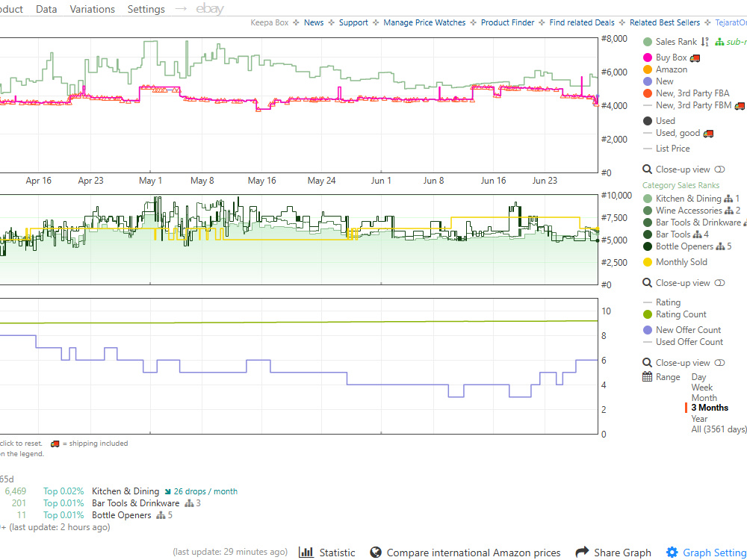Toggle Bar Tools & Drinkware legend dot
747x560 pixels.
pos(648,223)
